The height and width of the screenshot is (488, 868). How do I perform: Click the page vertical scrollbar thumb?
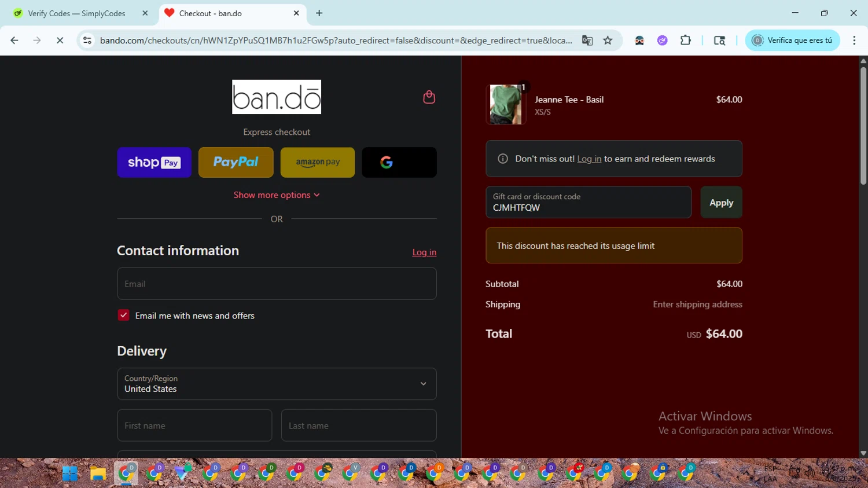point(863,126)
